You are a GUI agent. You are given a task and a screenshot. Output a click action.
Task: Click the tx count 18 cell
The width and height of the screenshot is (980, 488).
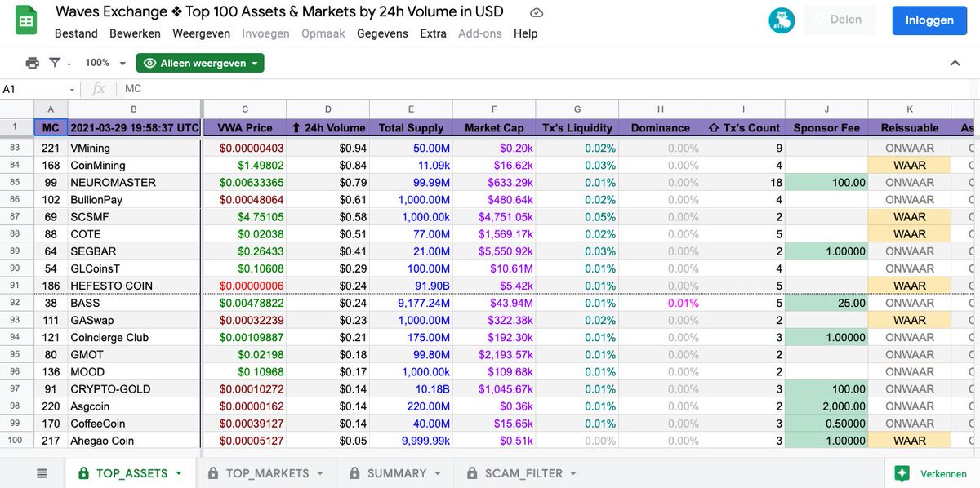(x=743, y=182)
